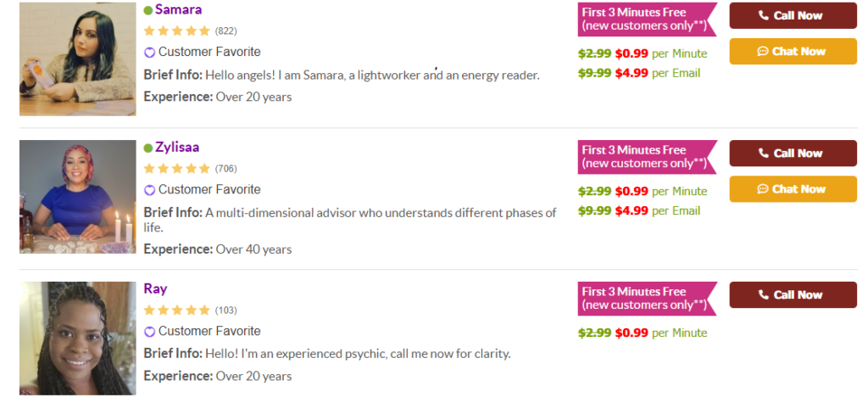
Task: Click Samara's Customer Favorite heart icon
Action: (149, 53)
